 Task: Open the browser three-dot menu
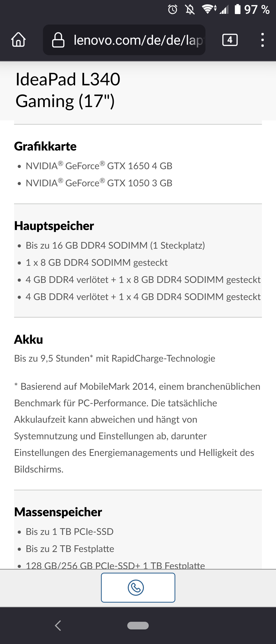[262, 40]
